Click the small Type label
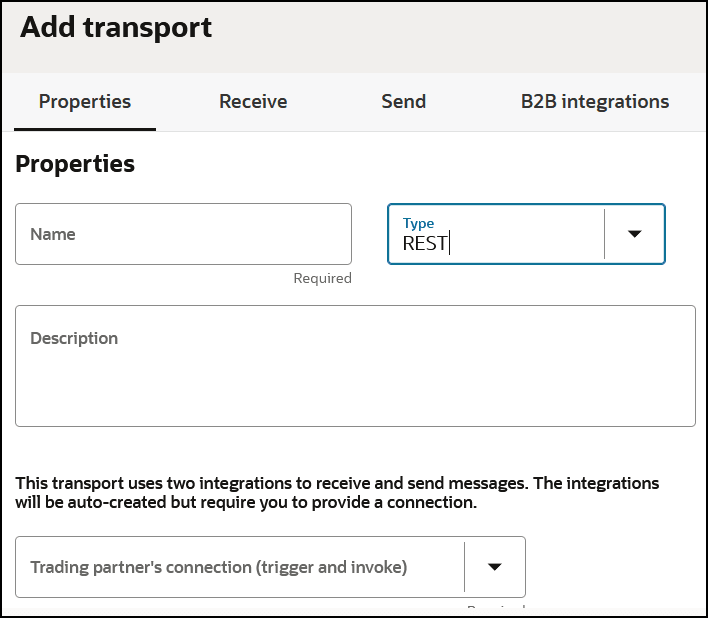The width and height of the screenshot is (708, 618). click(418, 223)
